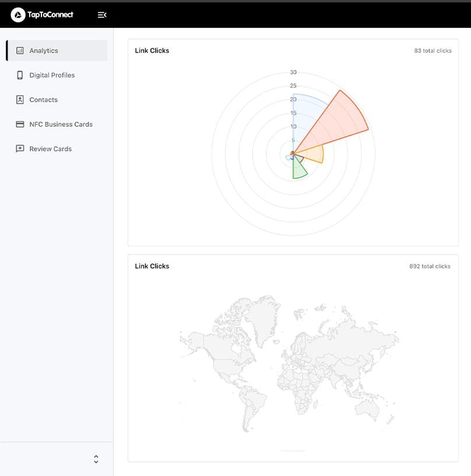Expand the up-down chevron at sidebar bottom
The width and height of the screenshot is (471, 476).
coord(96,459)
